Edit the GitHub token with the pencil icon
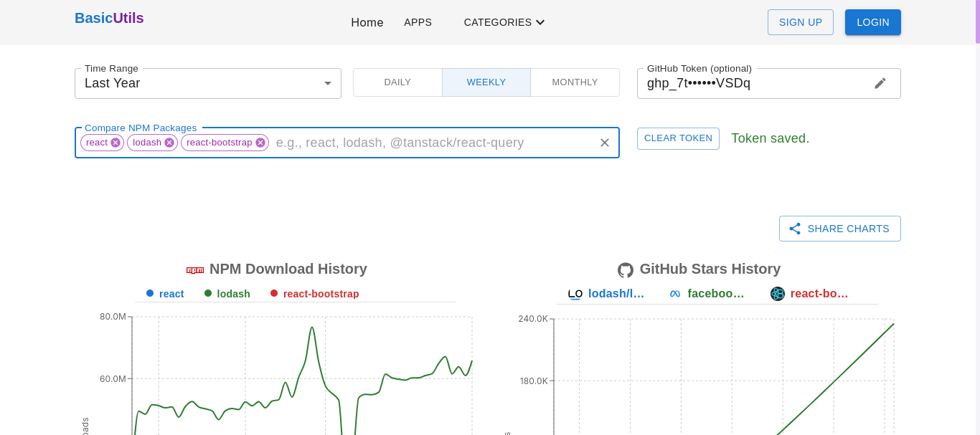 coord(880,83)
